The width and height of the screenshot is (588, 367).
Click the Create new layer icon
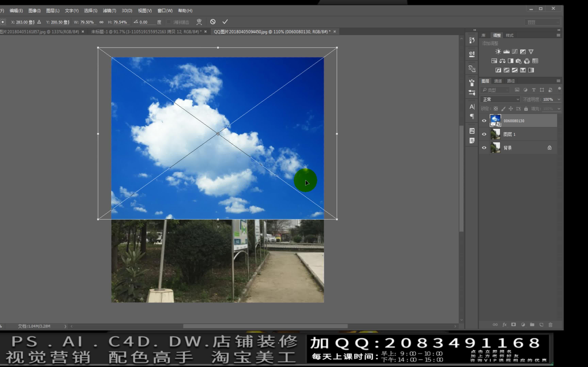tap(541, 325)
